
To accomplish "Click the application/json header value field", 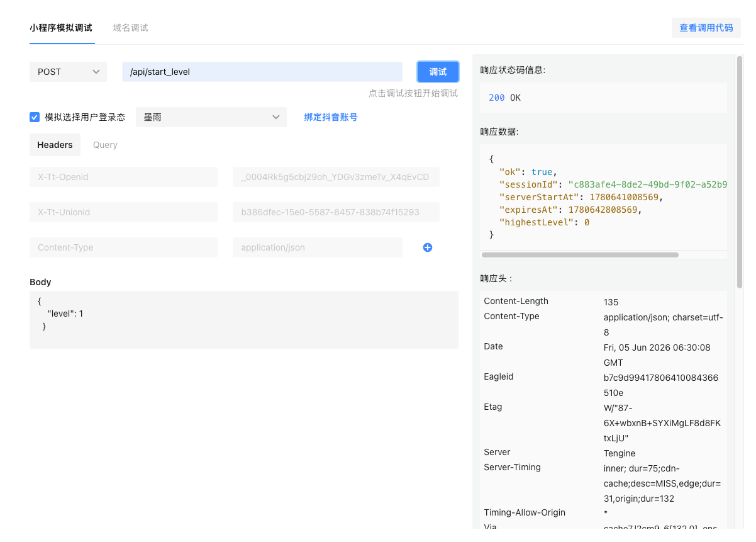I will (318, 247).
